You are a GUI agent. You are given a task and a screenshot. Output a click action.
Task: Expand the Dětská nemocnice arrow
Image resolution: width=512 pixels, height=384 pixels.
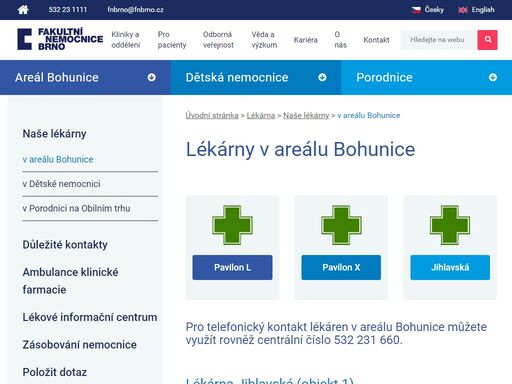tap(322, 77)
